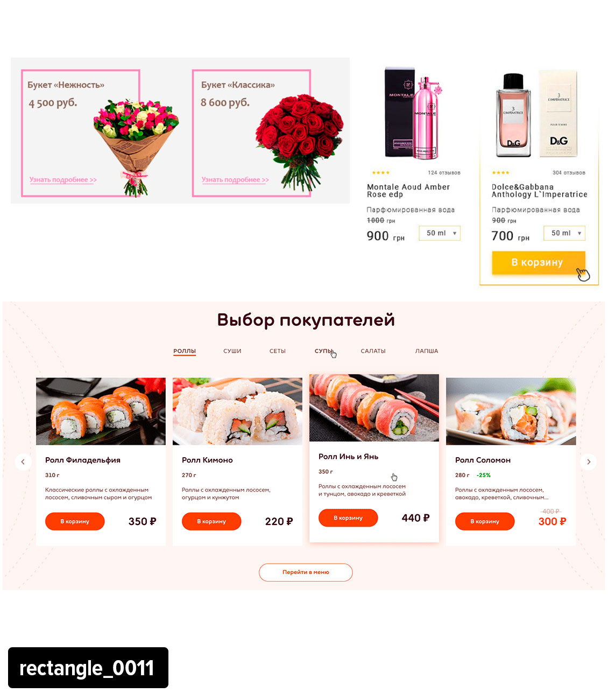Open 50 ml dropdown for Montale perfume

click(440, 233)
